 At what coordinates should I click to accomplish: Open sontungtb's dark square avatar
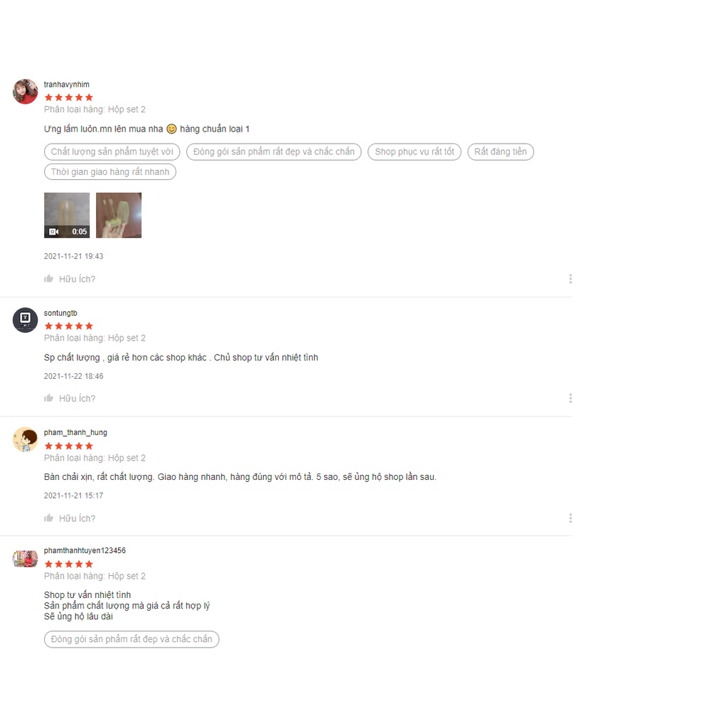pyautogui.click(x=25, y=320)
